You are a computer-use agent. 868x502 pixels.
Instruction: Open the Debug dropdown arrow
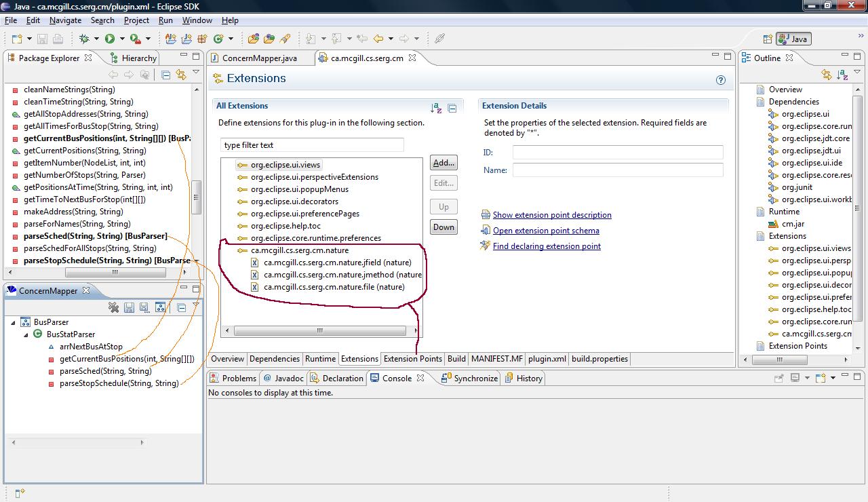[x=96, y=39]
